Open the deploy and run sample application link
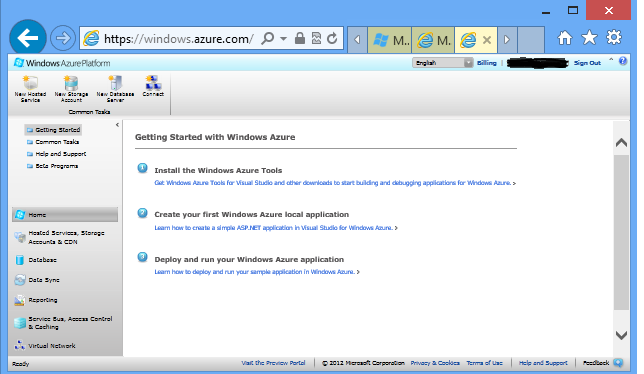644x374 pixels. click(x=255, y=272)
